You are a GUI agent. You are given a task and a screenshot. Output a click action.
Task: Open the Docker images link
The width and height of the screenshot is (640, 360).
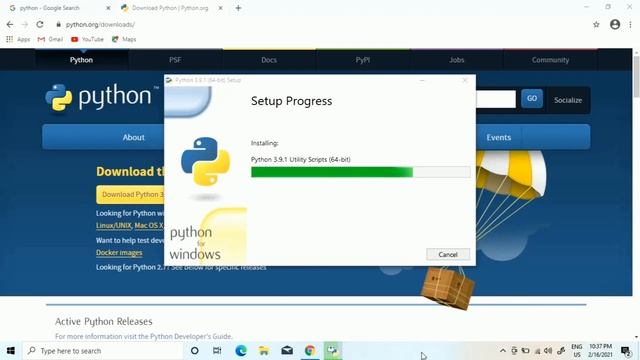119,253
